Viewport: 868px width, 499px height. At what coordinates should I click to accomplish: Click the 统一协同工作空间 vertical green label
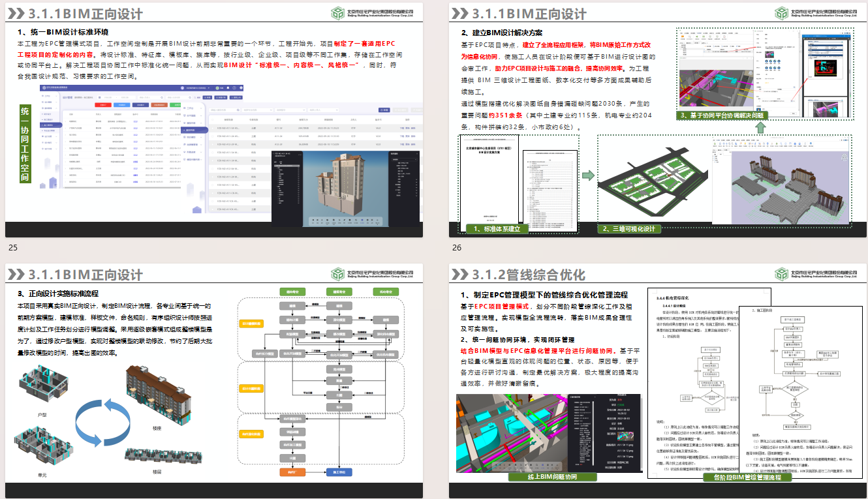click(x=25, y=144)
